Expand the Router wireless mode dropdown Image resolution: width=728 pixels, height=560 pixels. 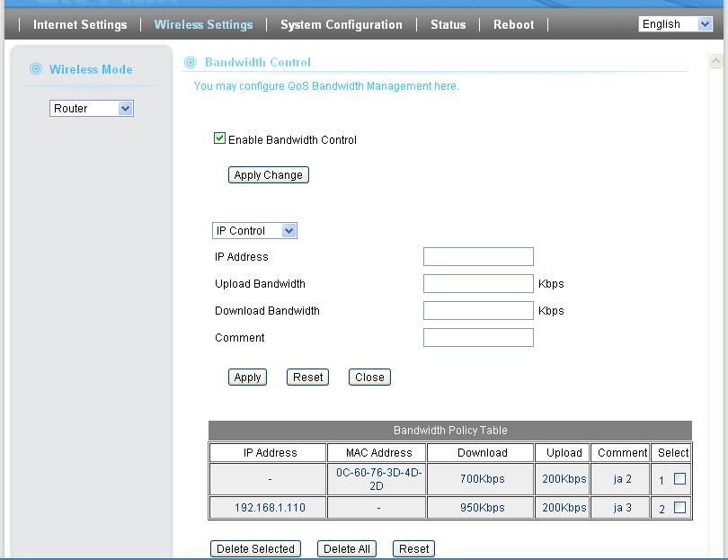(x=92, y=108)
